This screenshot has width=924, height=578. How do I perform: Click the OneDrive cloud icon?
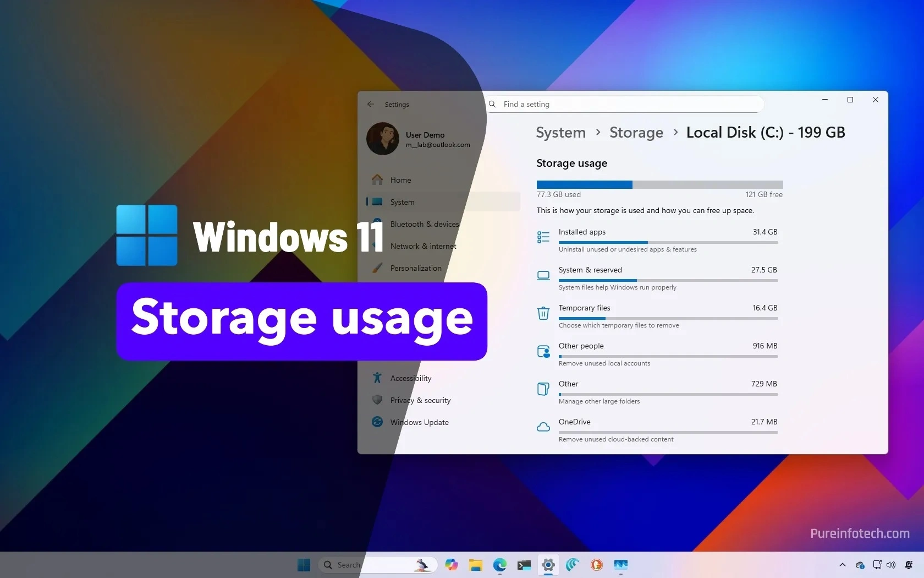[543, 427]
